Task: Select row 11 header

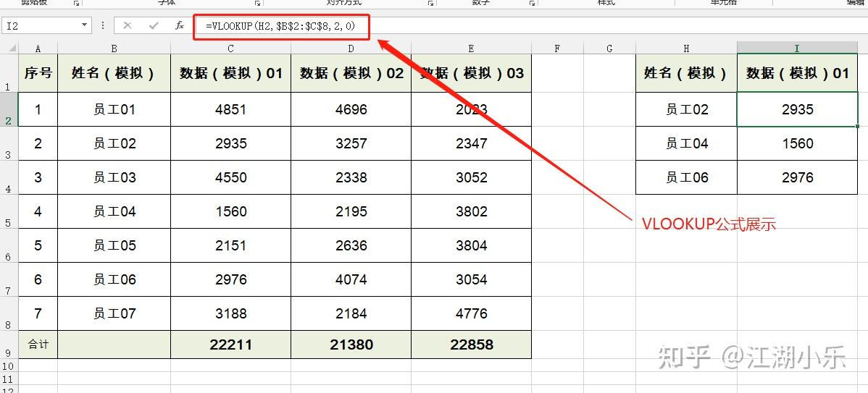Action: pos(9,379)
